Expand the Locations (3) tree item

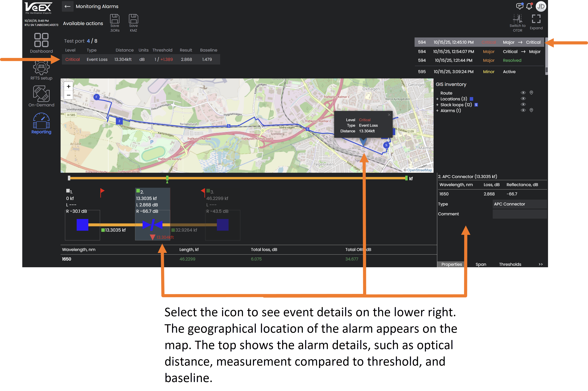pyautogui.click(x=437, y=99)
